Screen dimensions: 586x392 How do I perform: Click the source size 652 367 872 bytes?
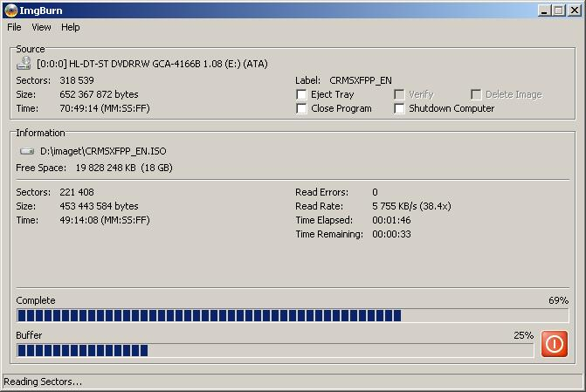[x=99, y=94]
